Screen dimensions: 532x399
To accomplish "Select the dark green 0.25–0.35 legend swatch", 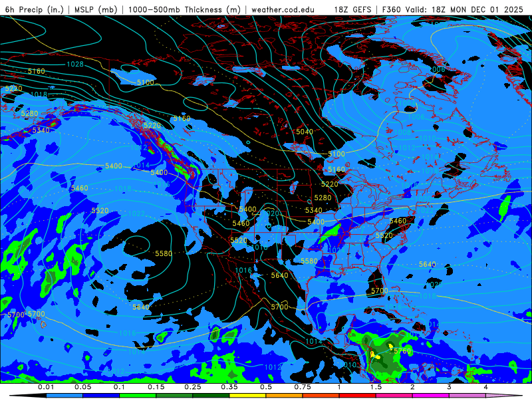I will (211, 396).
